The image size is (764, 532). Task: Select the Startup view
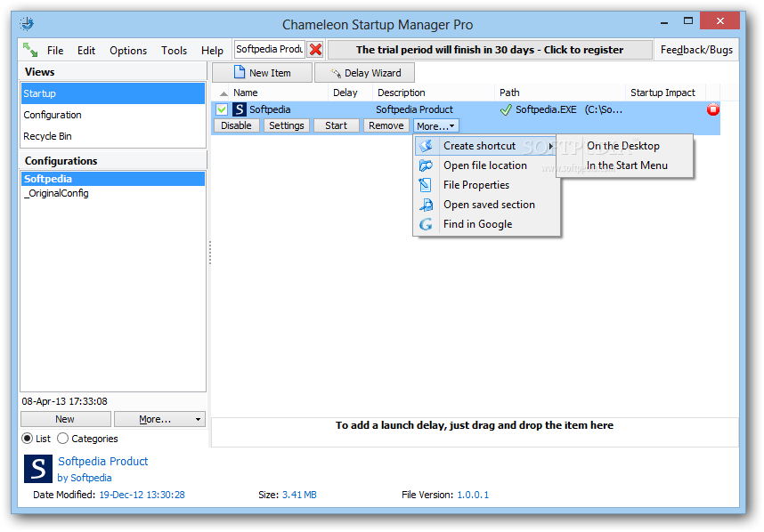point(113,93)
